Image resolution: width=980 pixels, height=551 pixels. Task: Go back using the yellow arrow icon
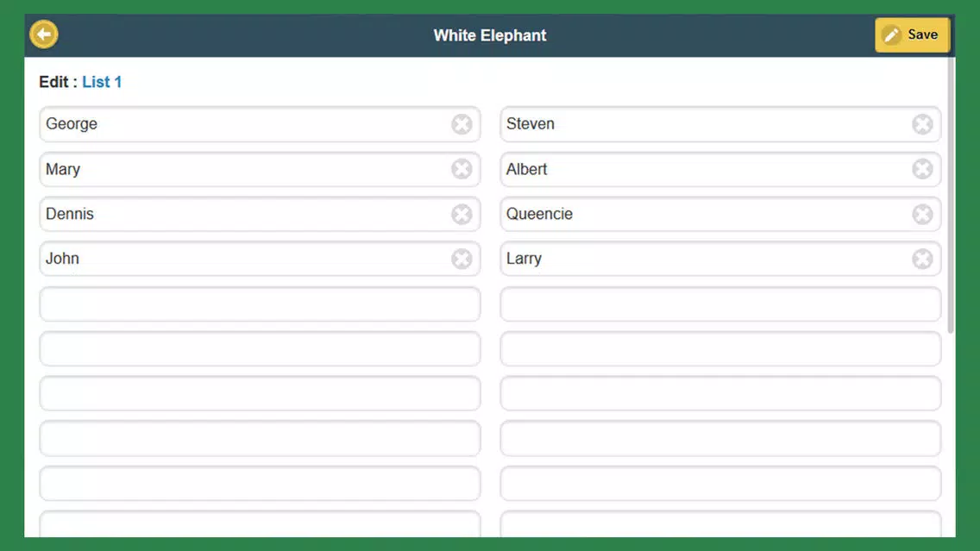pyautogui.click(x=44, y=34)
